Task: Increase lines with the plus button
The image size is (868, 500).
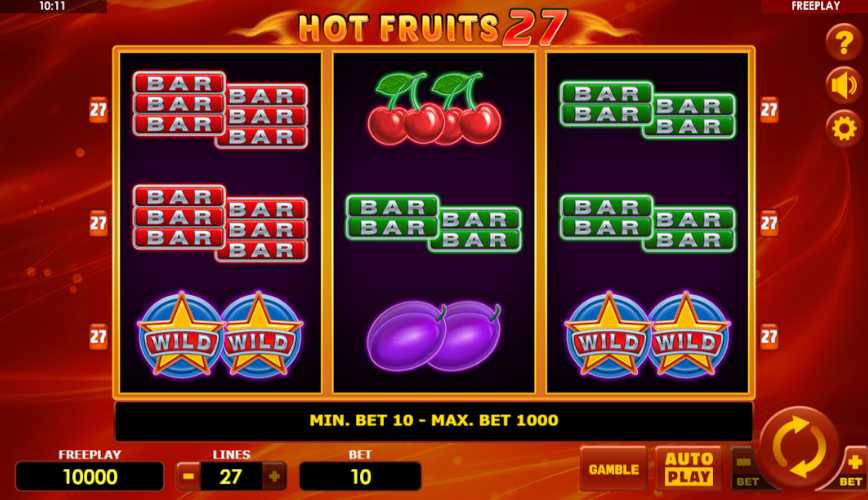Action: 274,476
